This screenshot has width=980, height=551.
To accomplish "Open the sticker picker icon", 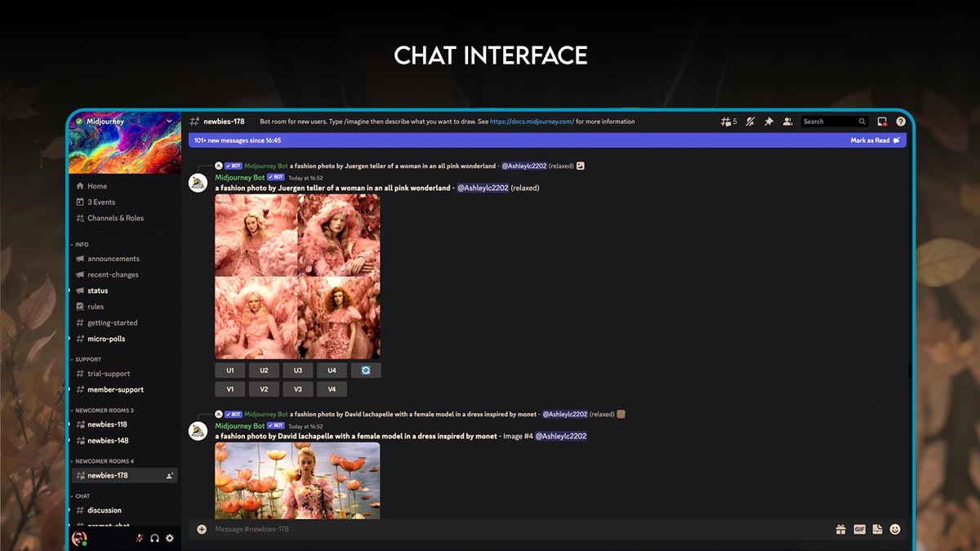I will tap(877, 529).
